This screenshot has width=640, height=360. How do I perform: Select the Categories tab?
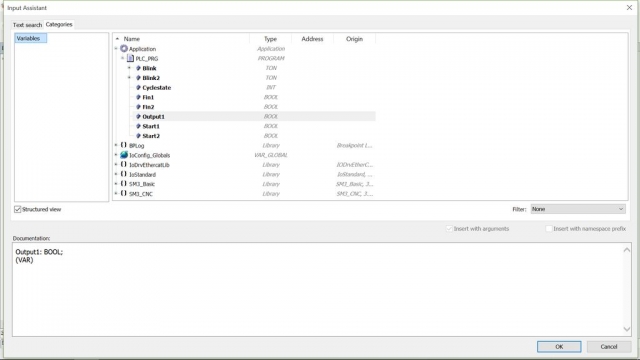(59, 24)
